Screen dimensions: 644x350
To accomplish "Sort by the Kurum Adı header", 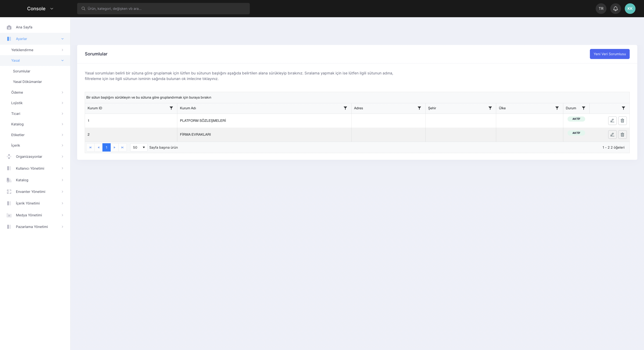I will tap(188, 108).
